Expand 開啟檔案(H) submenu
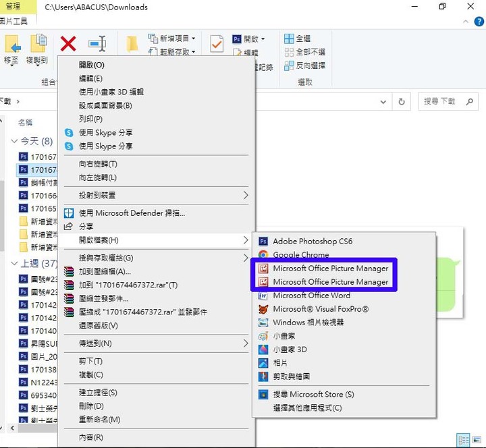This screenshot has width=486, height=448. coord(156,240)
